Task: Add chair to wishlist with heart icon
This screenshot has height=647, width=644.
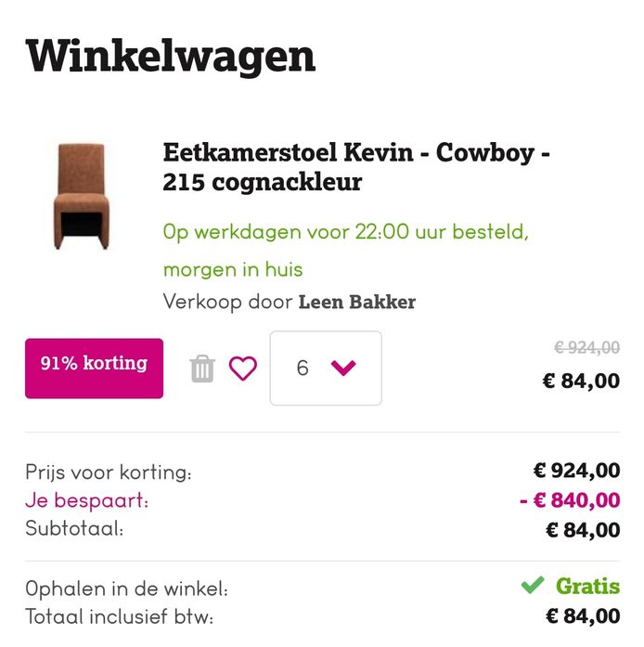Action: (243, 369)
